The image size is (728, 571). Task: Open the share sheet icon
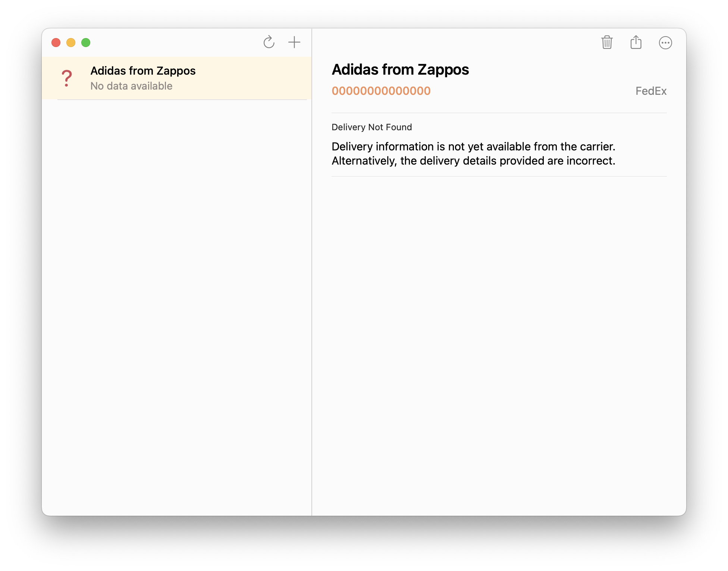coord(636,42)
